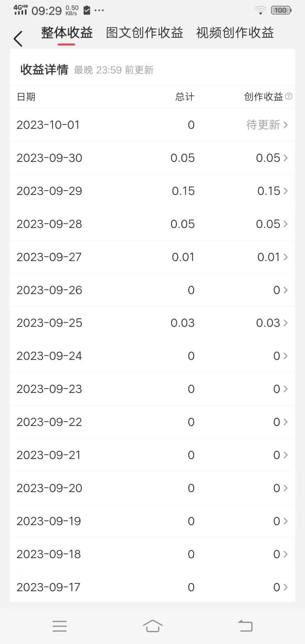Tap the help icon beside 创作收益
Image resolution: width=305 pixels, height=644 pixels.
coord(288,97)
